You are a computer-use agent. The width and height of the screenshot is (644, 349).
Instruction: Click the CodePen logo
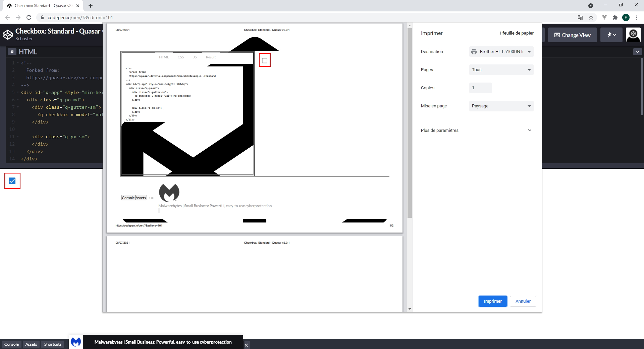tap(7, 34)
